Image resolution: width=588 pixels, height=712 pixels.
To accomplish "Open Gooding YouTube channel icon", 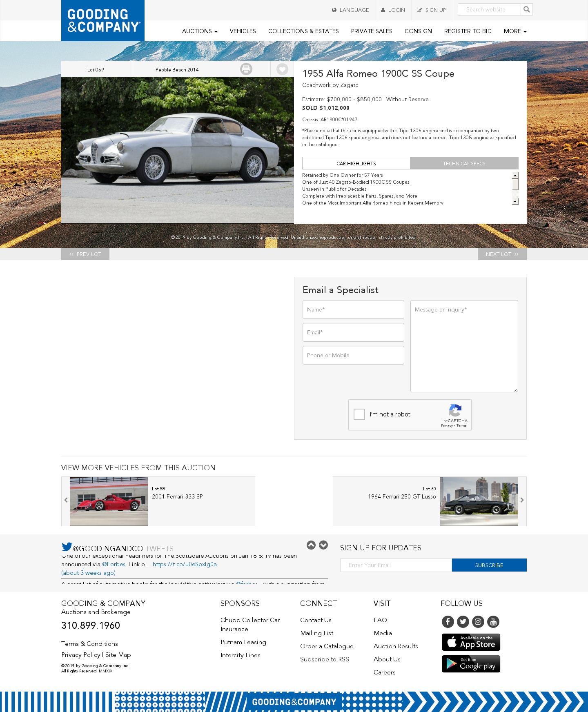I will (x=493, y=622).
